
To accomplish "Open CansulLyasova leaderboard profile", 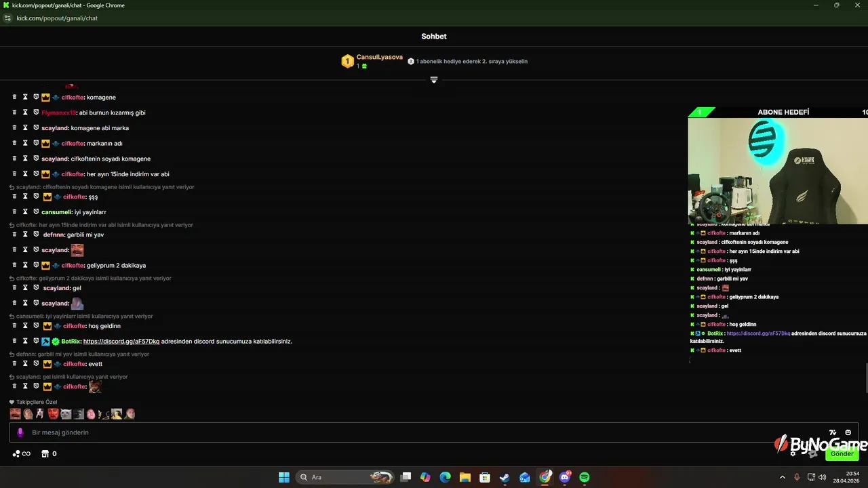I will [x=380, y=58].
